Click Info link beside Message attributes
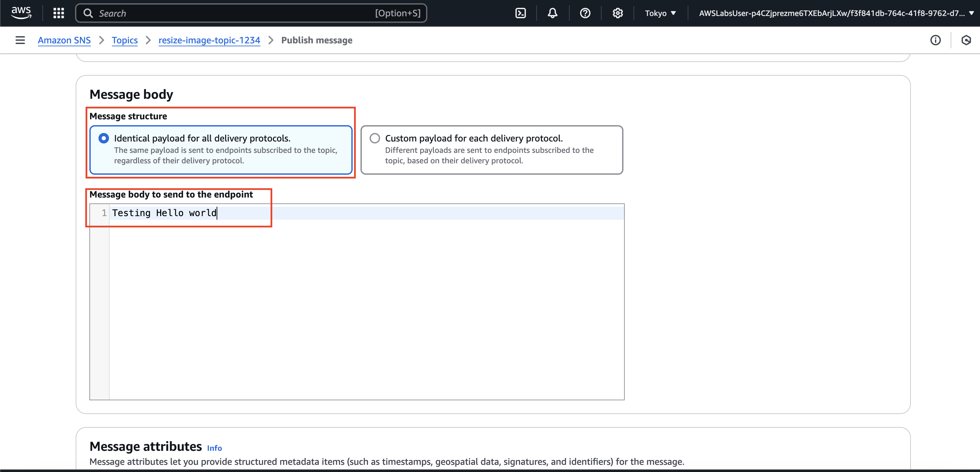The height and width of the screenshot is (472, 980). (214, 448)
